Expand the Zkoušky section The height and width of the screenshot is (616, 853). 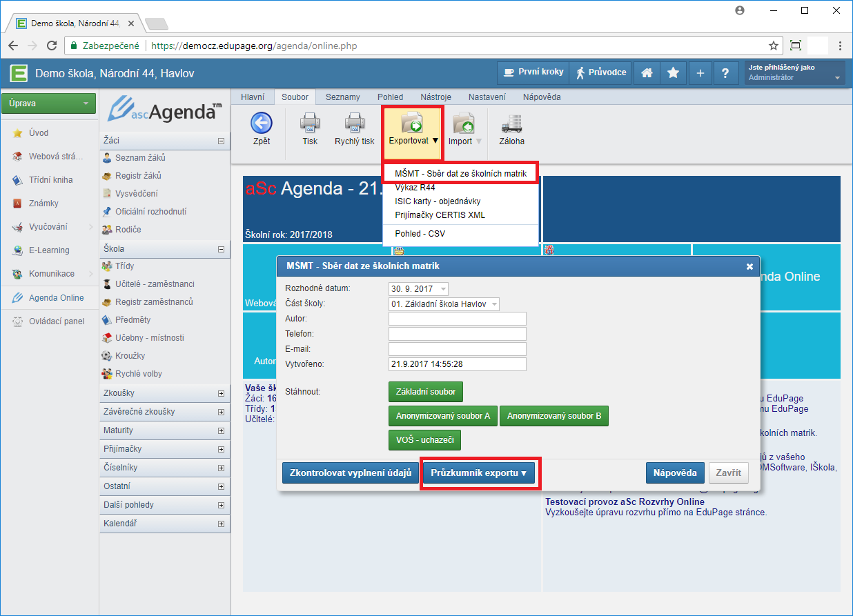pos(221,393)
